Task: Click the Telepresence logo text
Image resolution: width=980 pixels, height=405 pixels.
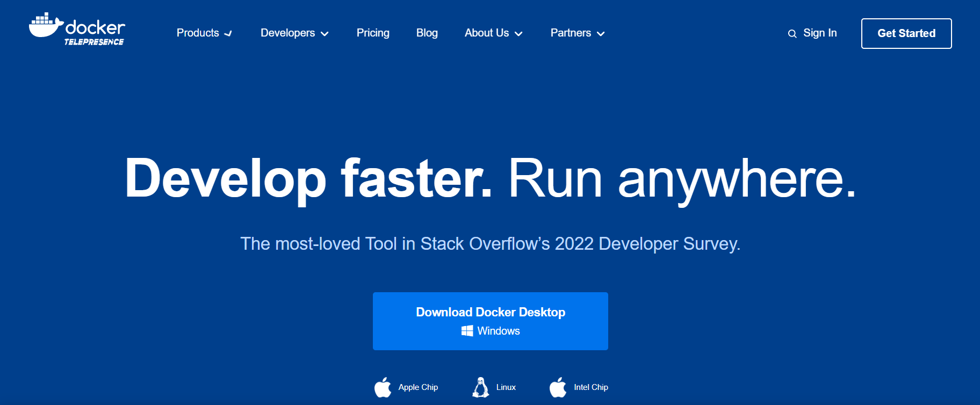Action: pyautogui.click(x=94, y=42)
